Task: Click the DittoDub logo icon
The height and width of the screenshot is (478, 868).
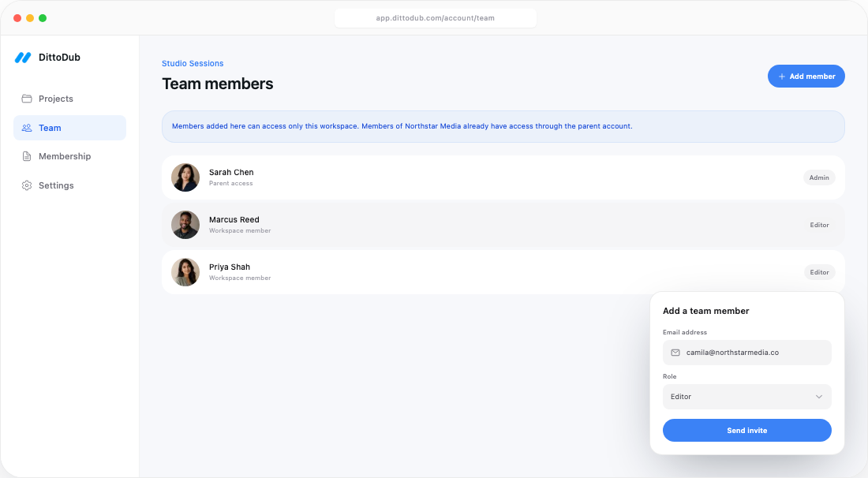Action: tap(23, 57)
